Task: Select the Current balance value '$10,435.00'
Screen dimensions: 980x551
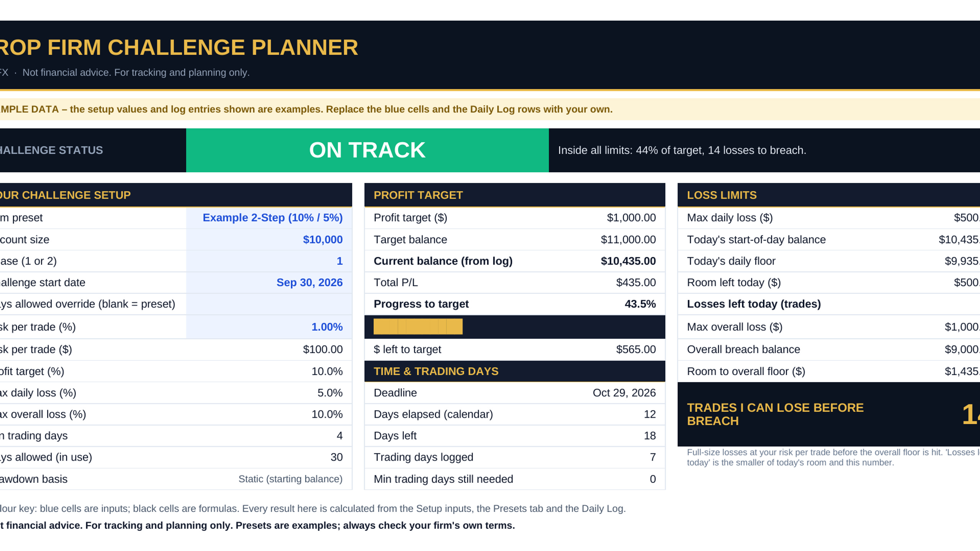Action: click(628, 261)
